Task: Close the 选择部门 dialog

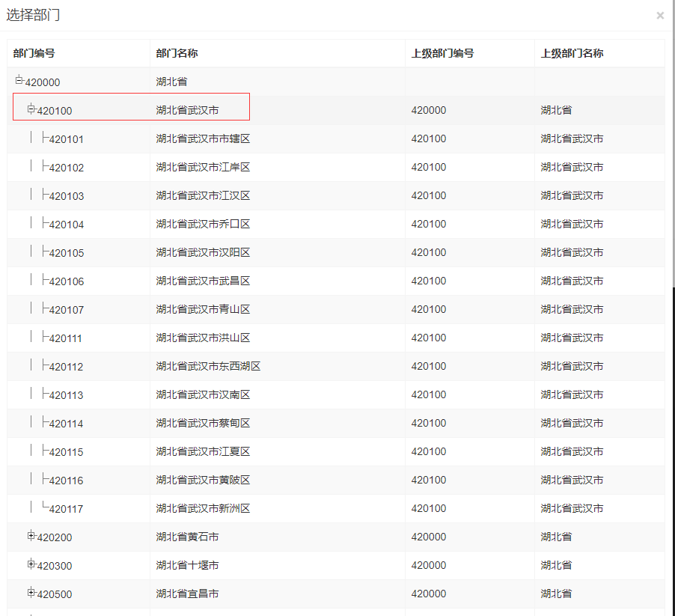Action: point(660,15)
